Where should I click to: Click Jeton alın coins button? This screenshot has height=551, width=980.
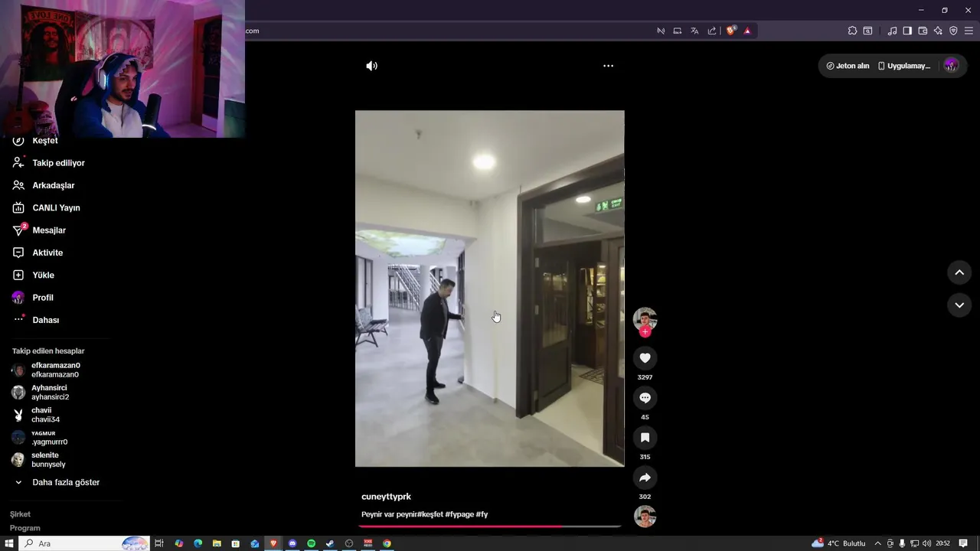pyautogui.click(x=848, y=66)
